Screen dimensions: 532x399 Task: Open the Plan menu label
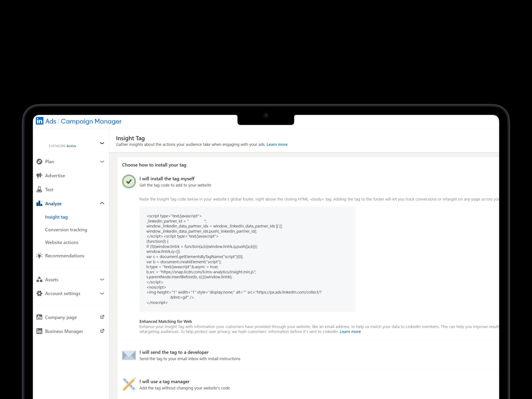click(x=50, y=162)
